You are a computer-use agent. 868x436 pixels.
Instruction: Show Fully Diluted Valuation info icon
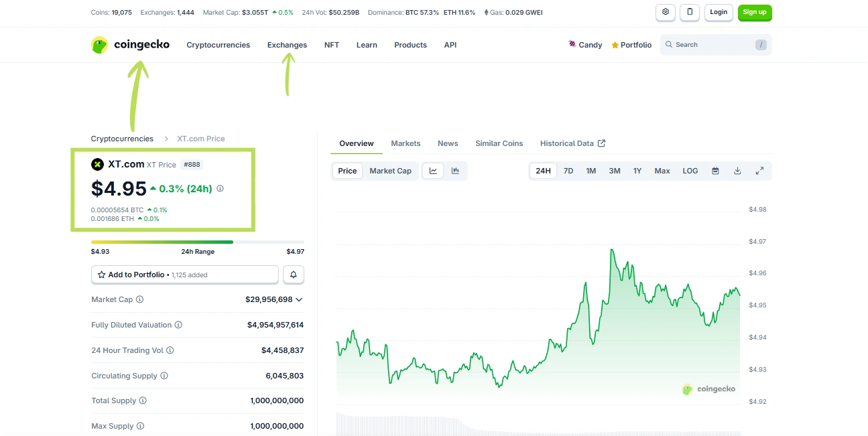pos(178,325)
